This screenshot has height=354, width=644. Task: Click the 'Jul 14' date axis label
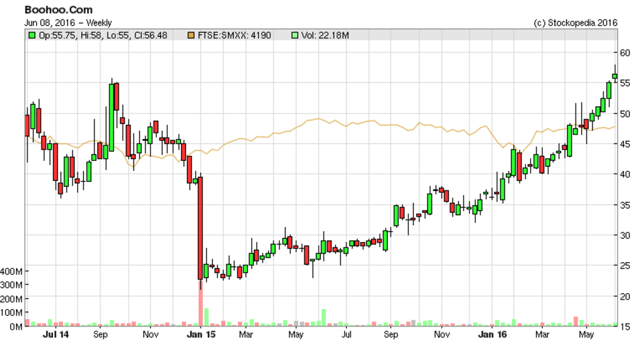(56, 335)
